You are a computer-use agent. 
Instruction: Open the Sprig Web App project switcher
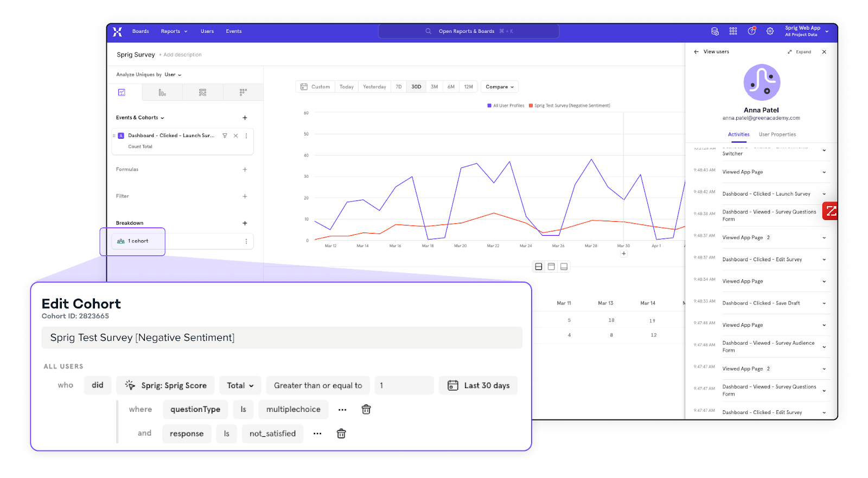pyautogui.click(x=807, y=31)
